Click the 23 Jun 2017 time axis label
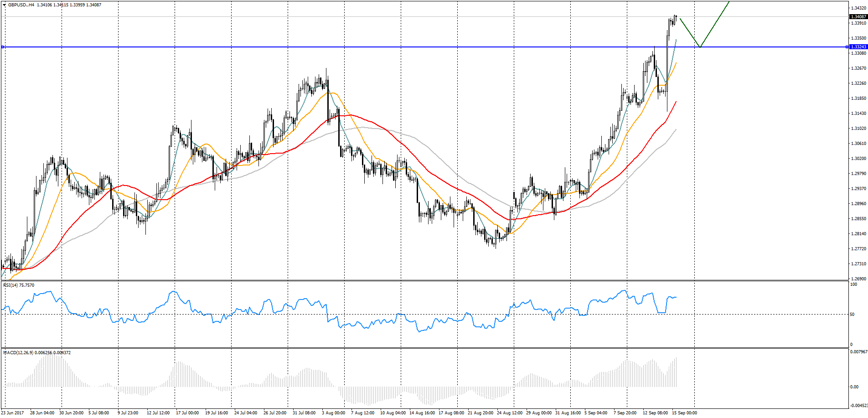868x418 pixels. [12, 413]
